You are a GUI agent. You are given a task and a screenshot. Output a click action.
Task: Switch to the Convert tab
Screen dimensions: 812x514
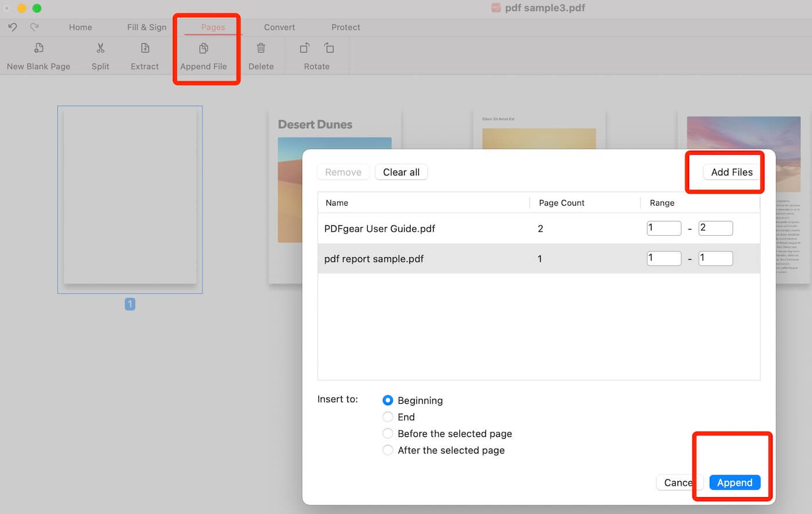pyautogui.click(x=279, y=27)
